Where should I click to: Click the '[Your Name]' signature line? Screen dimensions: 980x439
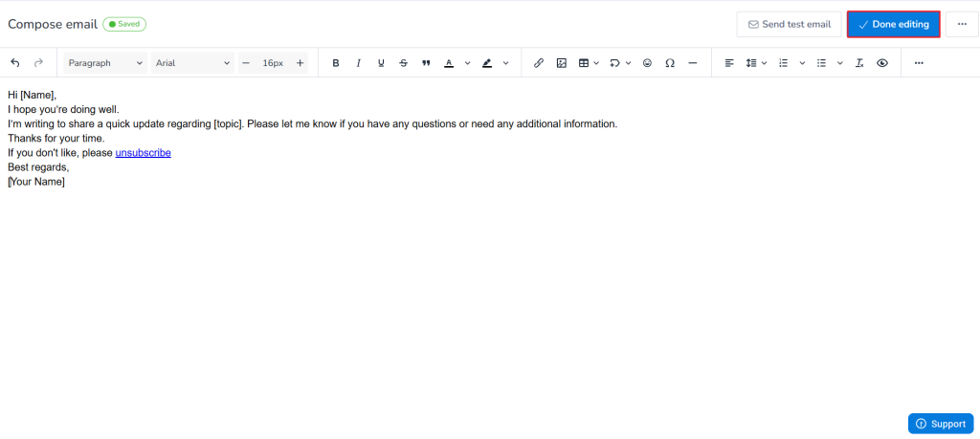(36, 182)
